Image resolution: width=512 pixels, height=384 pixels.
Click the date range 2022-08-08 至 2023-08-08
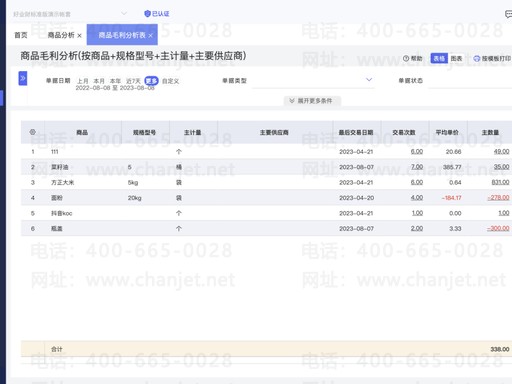[x=115, y=88]
